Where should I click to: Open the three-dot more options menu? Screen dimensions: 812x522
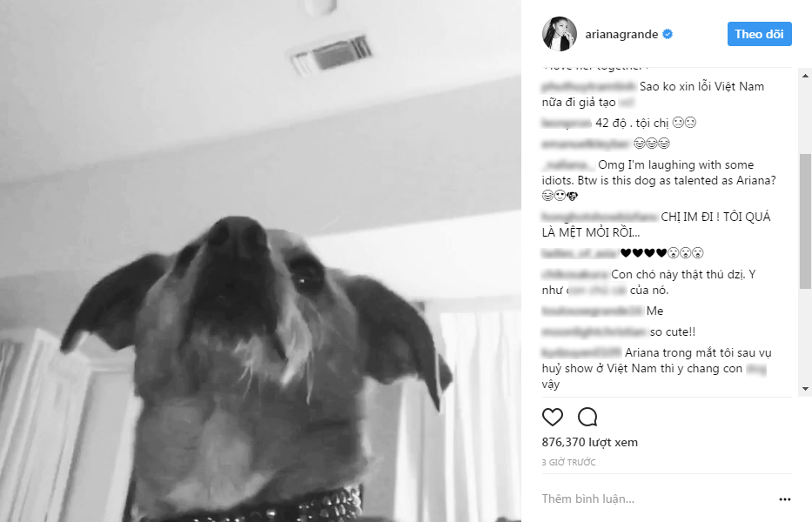(784, 499)
